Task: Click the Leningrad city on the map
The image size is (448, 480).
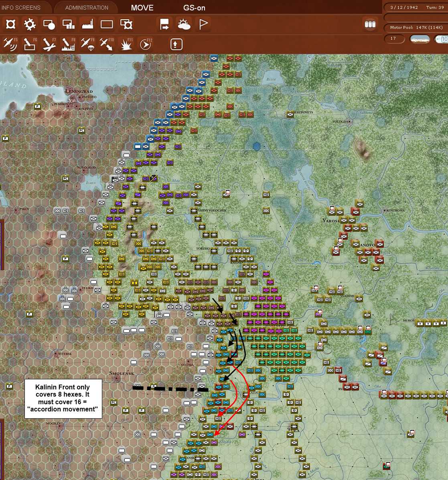Action: (79, 91)
